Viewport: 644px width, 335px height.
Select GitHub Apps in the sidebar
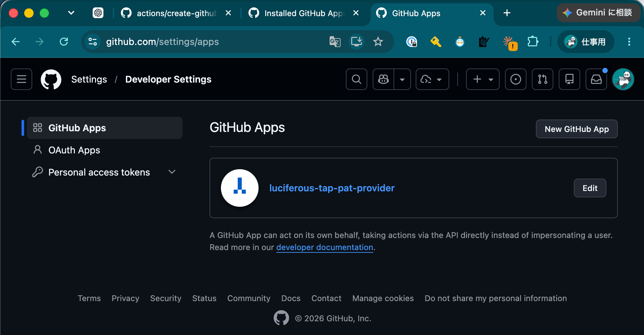point(105,128)
